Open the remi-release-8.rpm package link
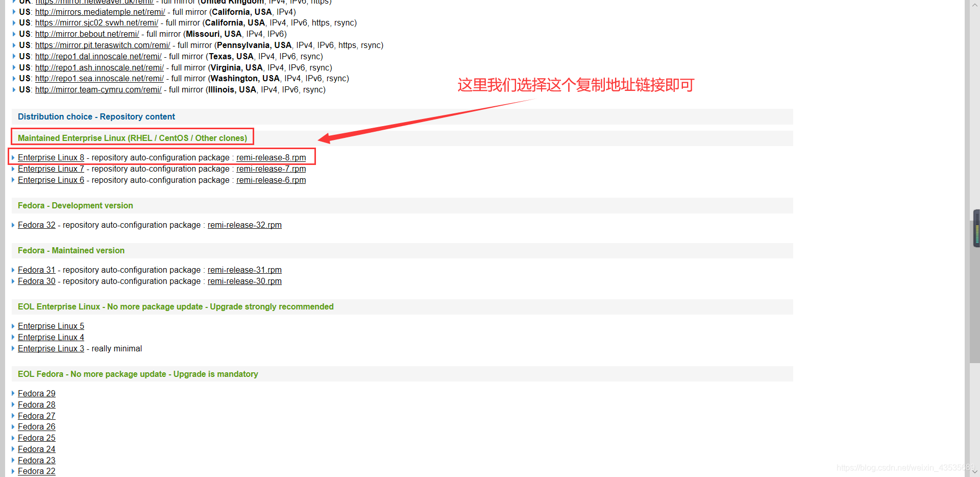 coord(271,158)
